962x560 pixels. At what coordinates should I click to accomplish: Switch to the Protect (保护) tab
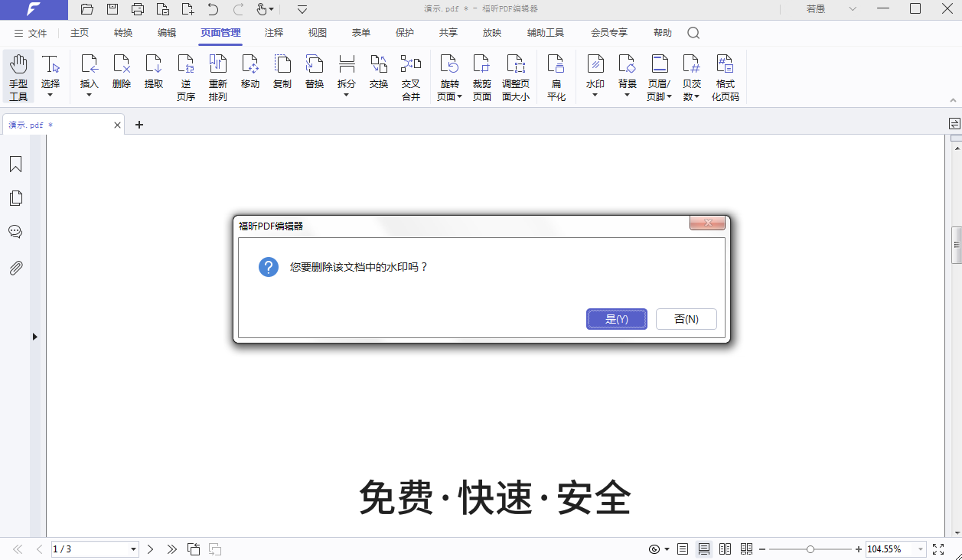[405, 33]
